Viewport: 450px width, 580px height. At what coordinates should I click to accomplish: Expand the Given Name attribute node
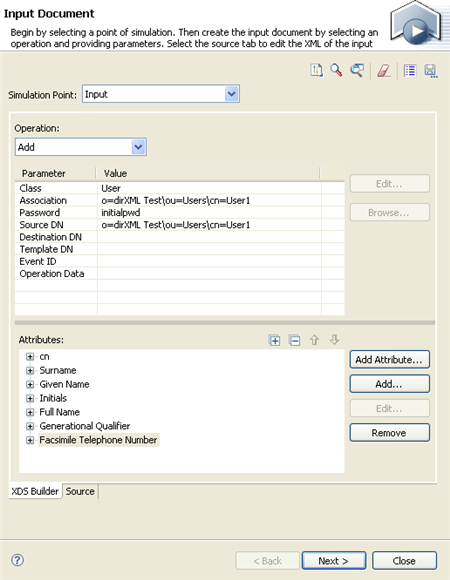coord(30,384)
